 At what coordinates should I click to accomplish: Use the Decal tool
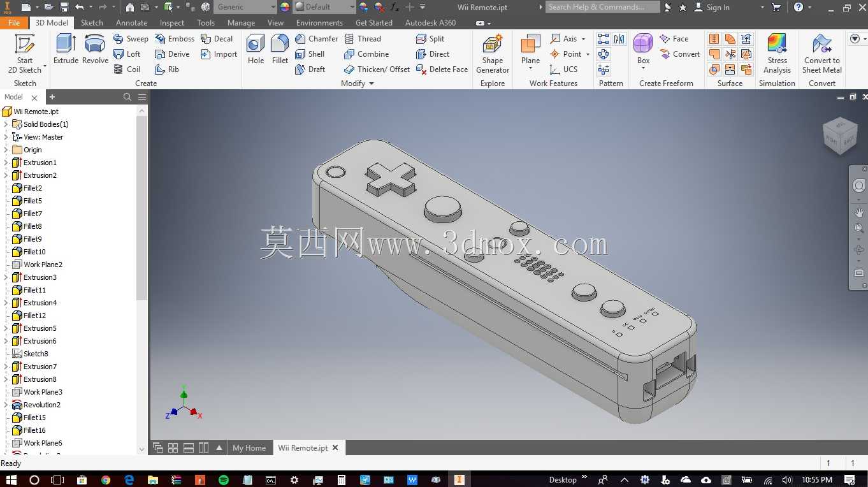[217, 39]
